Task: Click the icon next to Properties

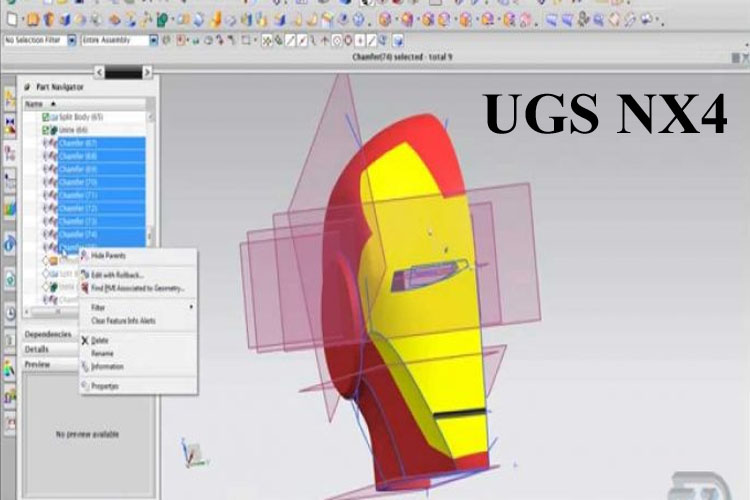Action: (85, 386)
